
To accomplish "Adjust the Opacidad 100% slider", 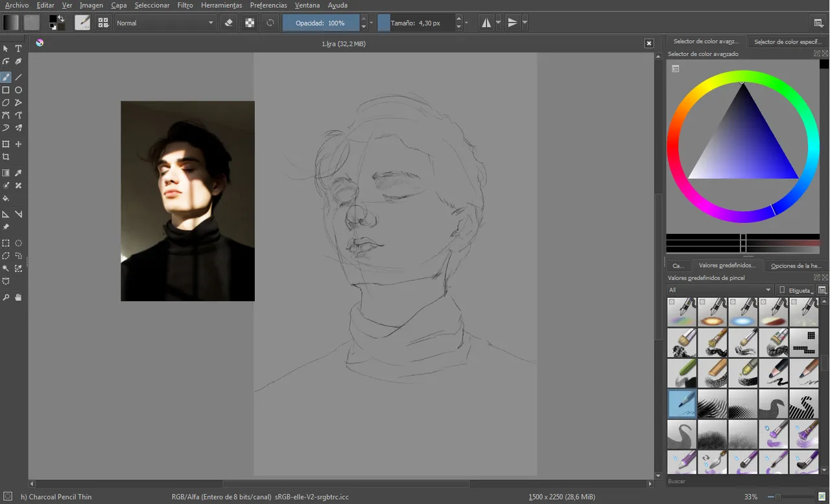I will (x=321, y=23).
